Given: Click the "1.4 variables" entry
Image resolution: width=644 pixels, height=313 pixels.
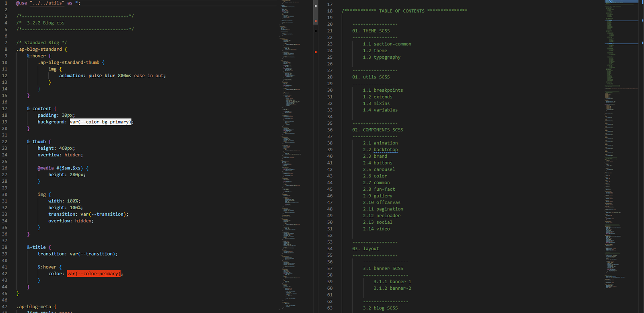Looking at the screenshot, I should coord(380,110).
